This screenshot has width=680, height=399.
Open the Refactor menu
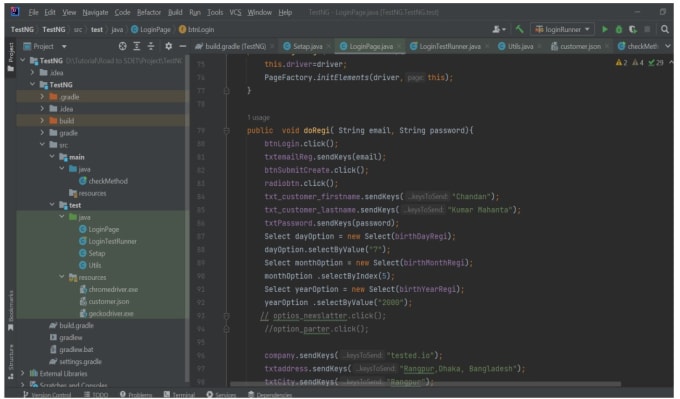[x=149, y=13]
